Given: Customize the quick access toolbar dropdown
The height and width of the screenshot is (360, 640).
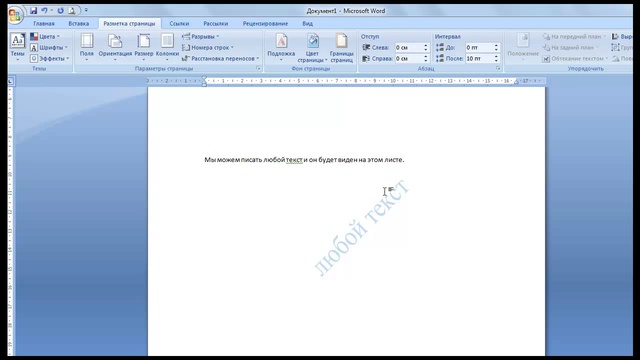Looking at the screenshot, I should tap(86, 10).
